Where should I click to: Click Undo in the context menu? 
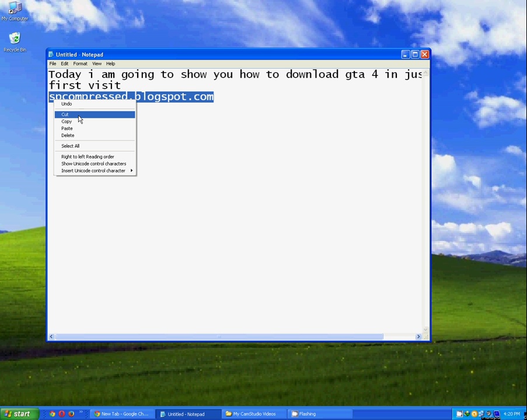tap(95, 104)
